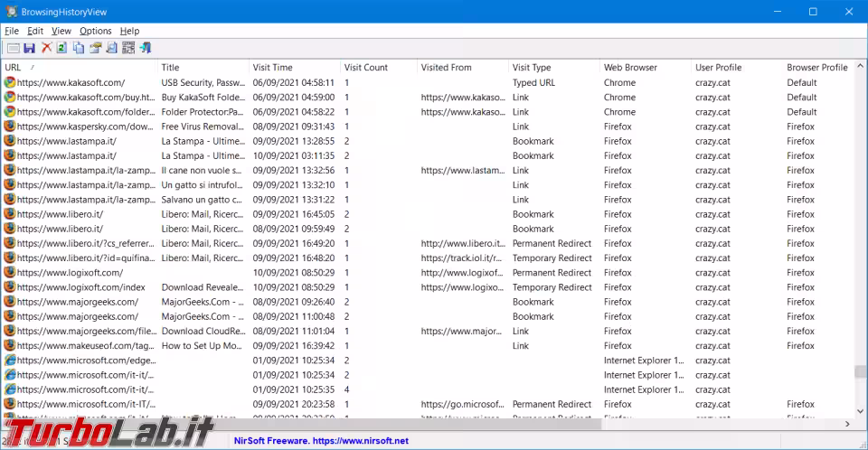
Task: Select the 'Buy KakaSoft Folde...' title cell
Action: 203,97
